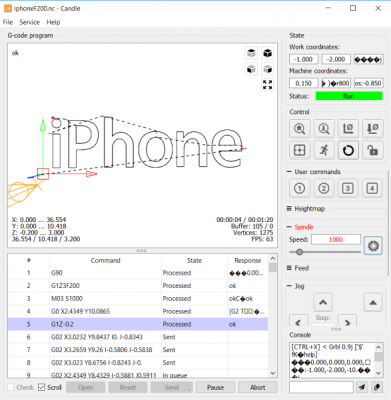The width and height of the screenshot is (391, 400).
Task: Click the Safe position running-man icon
Action: pyautogui.click(x=324, y=150)
